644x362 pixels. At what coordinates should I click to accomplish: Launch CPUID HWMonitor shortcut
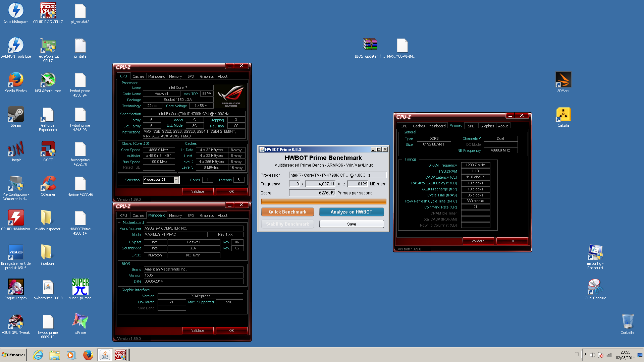(16, 221)
